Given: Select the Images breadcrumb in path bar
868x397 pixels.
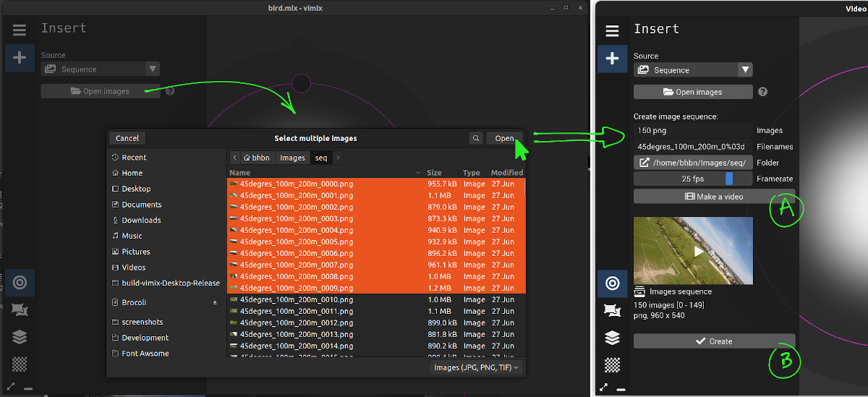Looking at the screenshot, I should (x=292, y=158).
